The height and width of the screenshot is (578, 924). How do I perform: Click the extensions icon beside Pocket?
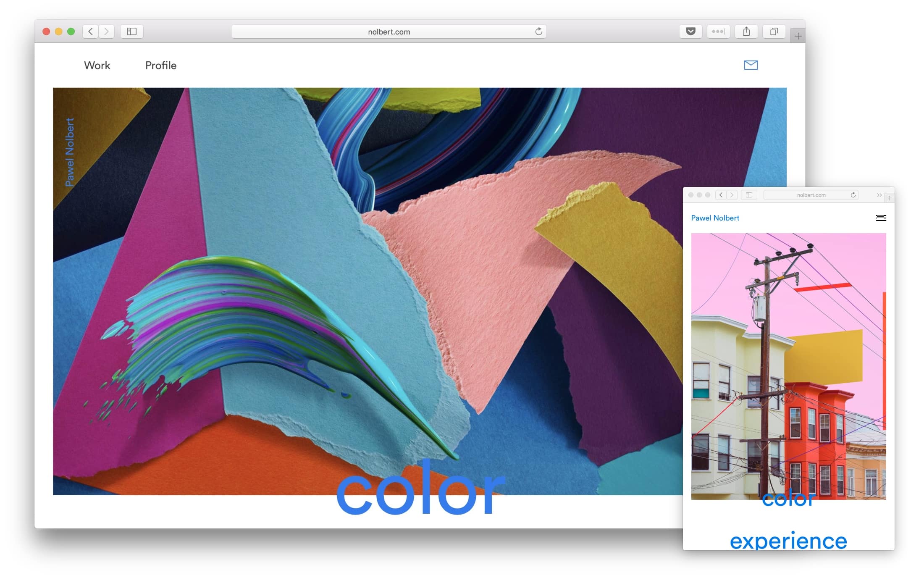point(718,31)
